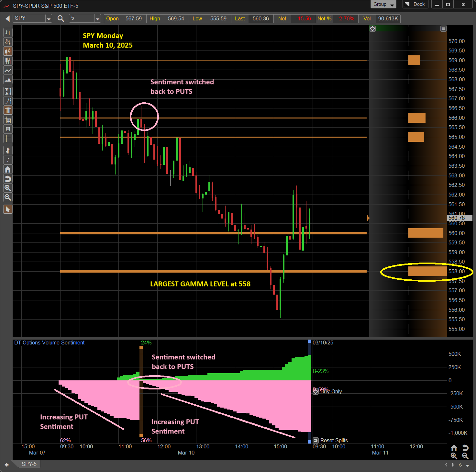Click the 558.00 price axis label

[457, 271]
